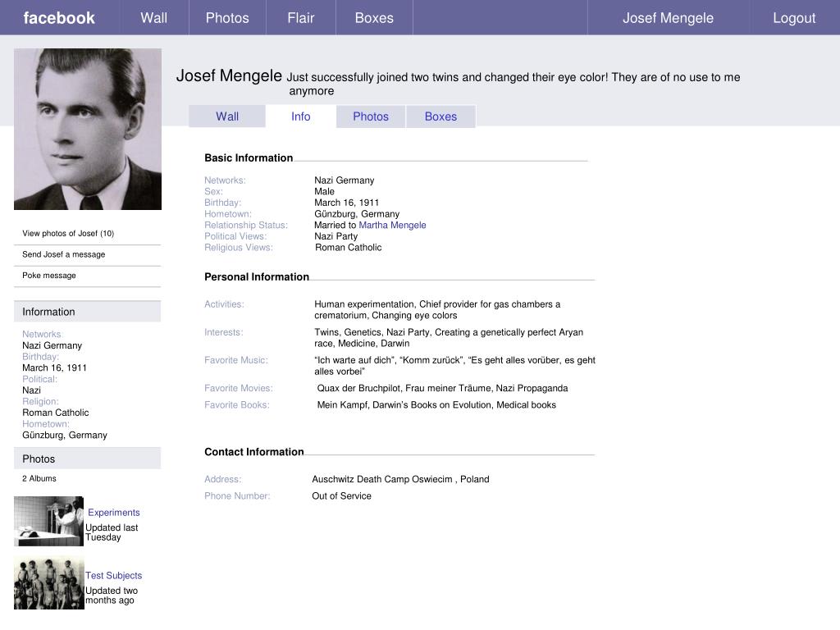The image size is (840, 630).
Task: Click the 'Roman Catholic' value in Basic Information
Action: coord(348,248)
